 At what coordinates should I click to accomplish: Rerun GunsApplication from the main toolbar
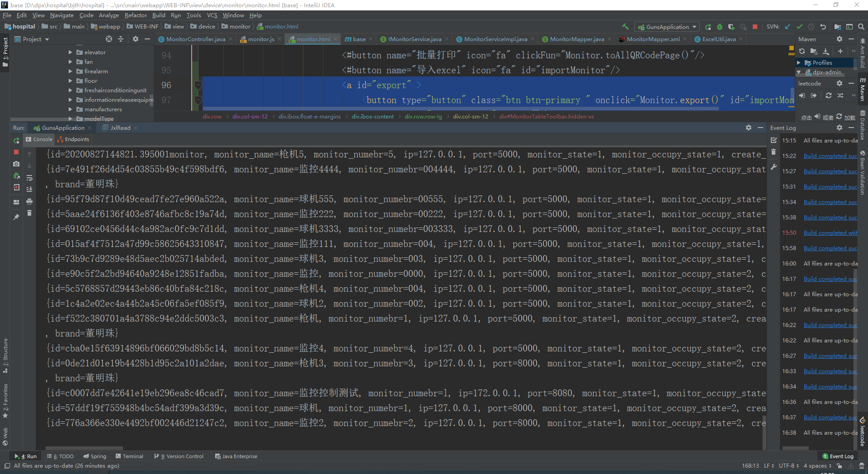(708, 27)
